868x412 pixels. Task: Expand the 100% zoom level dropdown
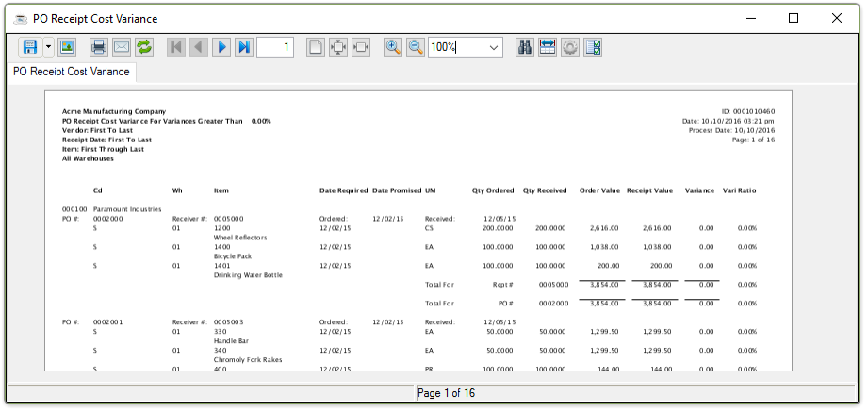(x=494, y=47)
